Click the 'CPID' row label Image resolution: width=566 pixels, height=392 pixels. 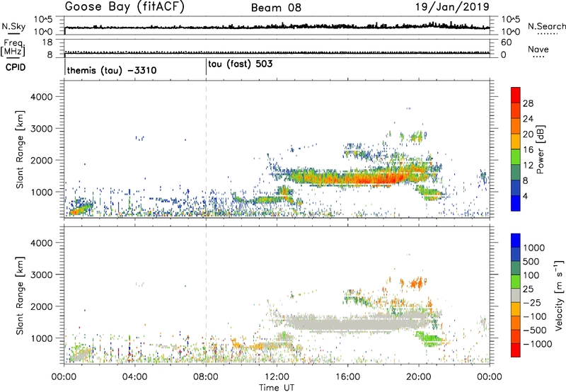pos(16,67)
